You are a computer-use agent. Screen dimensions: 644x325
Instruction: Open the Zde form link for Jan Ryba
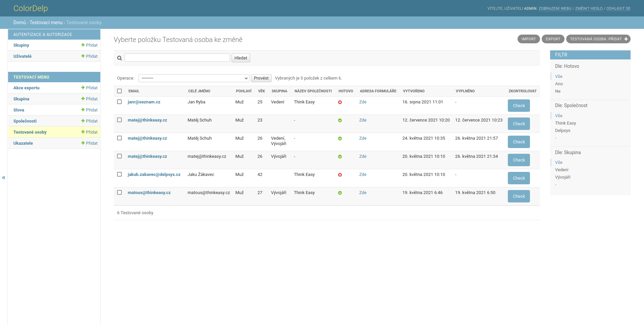363,102
